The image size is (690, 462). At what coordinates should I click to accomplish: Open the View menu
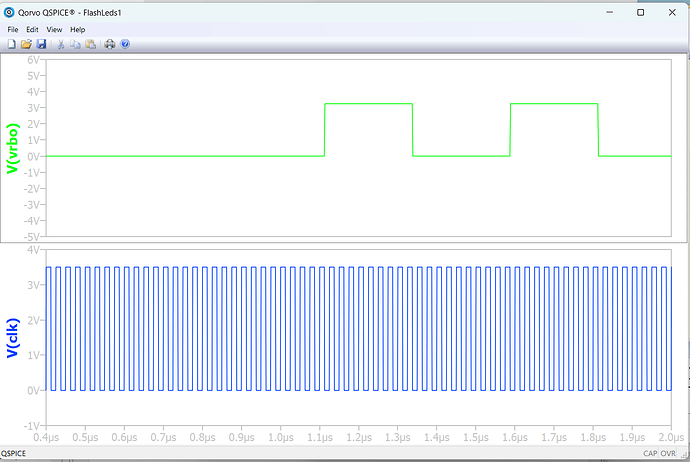point(54,29)
